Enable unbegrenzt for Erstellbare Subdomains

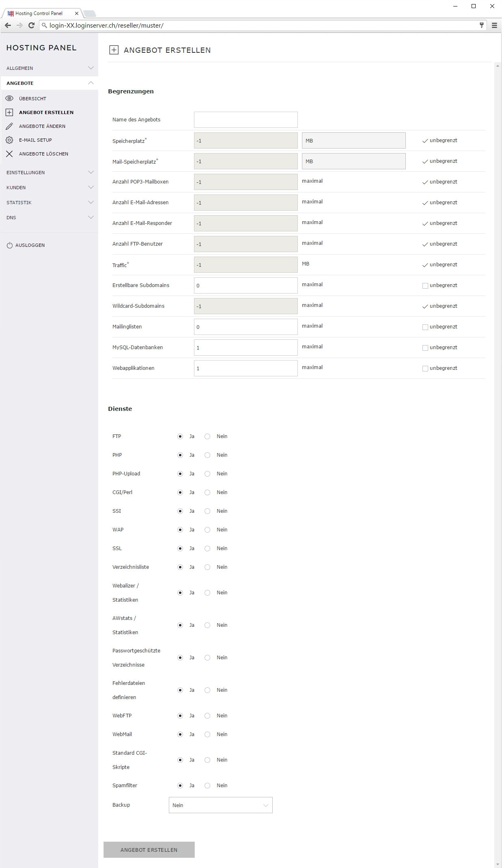[x=425, y=286]
